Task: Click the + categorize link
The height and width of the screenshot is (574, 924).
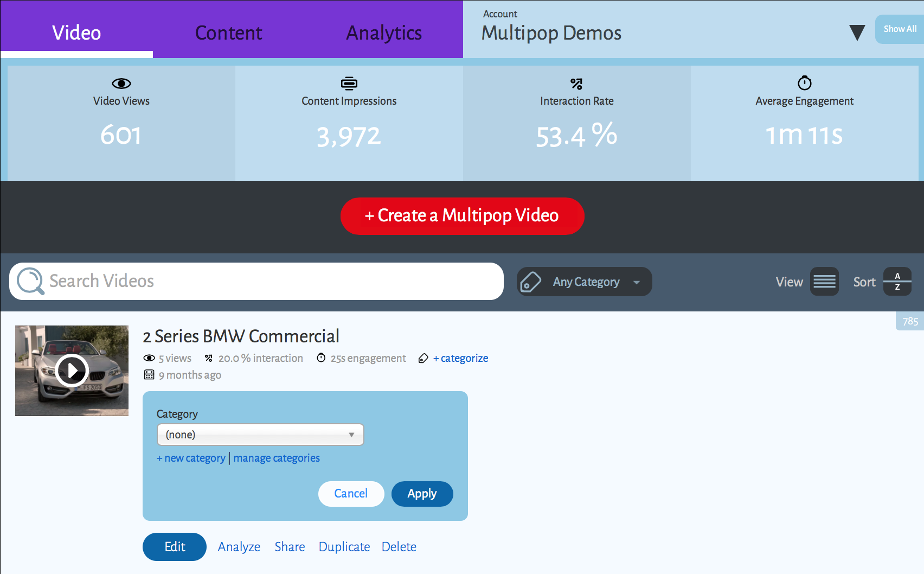Action: tap(461, 358)
